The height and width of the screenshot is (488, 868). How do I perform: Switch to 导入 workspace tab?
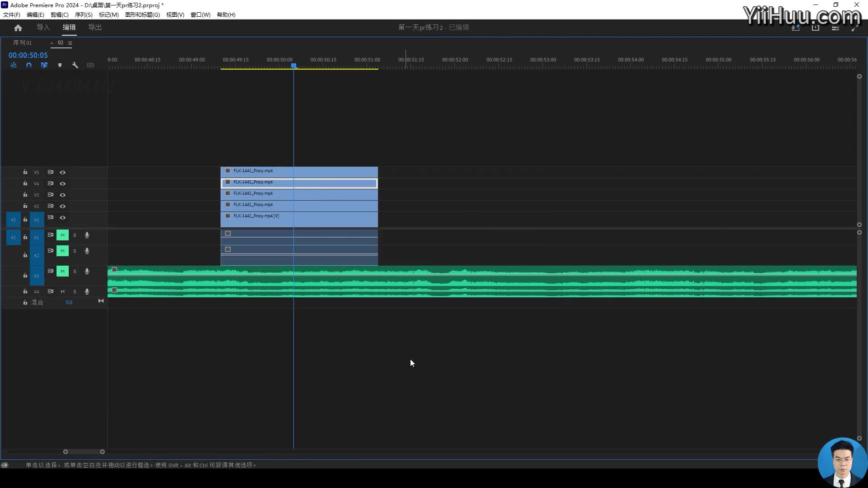point(43,28)
